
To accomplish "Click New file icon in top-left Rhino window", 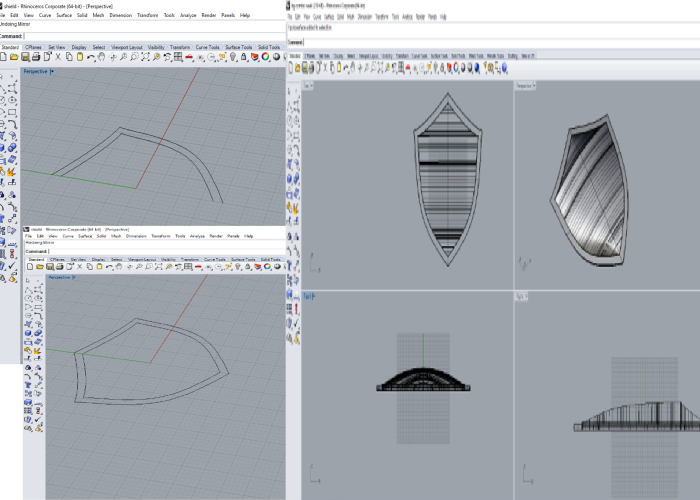I will (x=4, y=57).
